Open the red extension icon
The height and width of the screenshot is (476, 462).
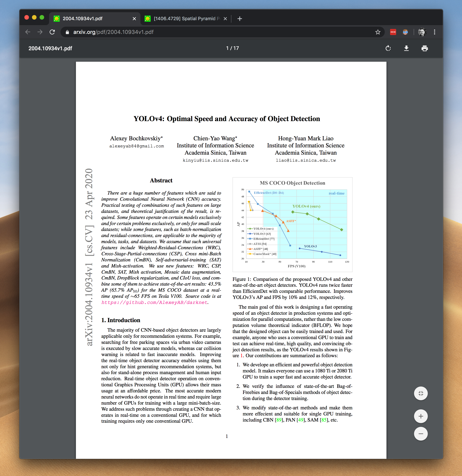(x=393, y=32)
